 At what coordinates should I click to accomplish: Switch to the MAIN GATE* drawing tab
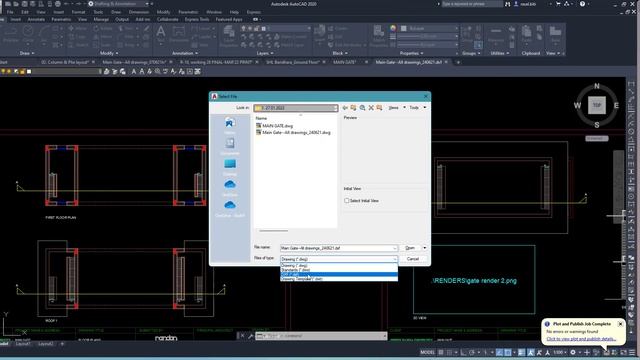point(345,62)
